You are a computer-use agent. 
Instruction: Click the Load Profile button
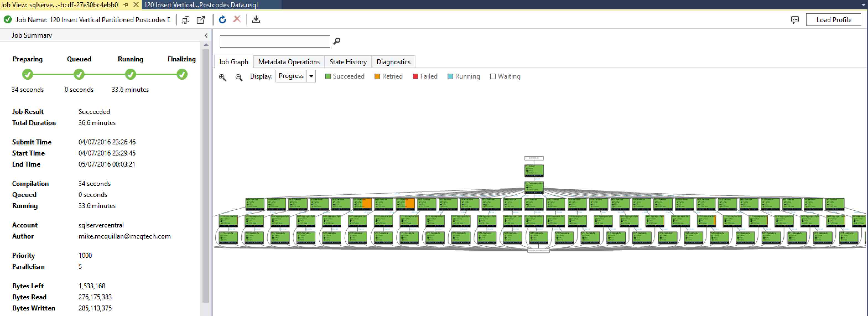coord(833,20)
